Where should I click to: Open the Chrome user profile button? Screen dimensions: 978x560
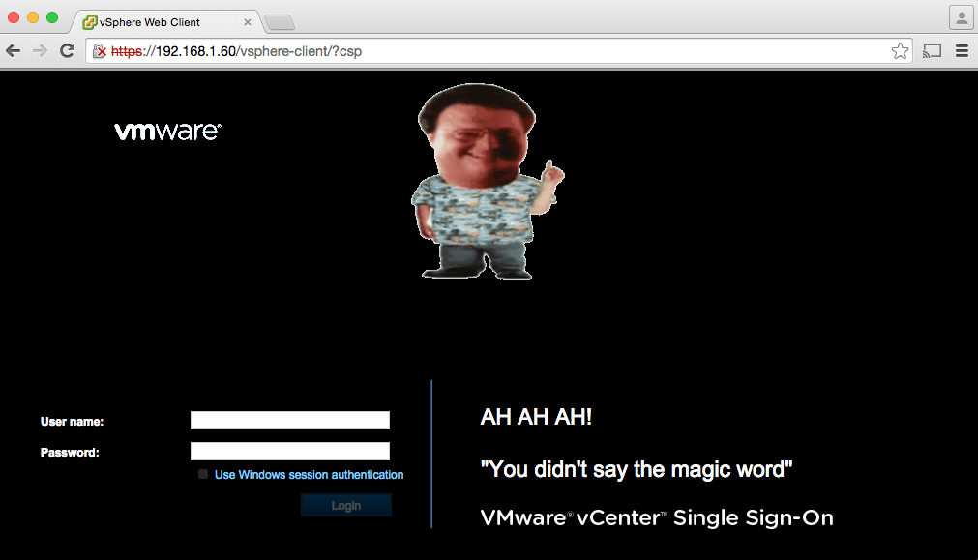click(x=962, y=17)
